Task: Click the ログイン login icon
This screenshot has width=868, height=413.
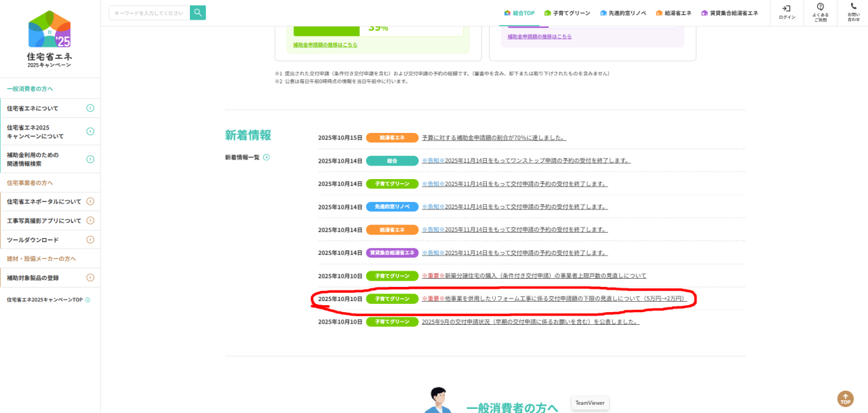Action: pos(787,9)
